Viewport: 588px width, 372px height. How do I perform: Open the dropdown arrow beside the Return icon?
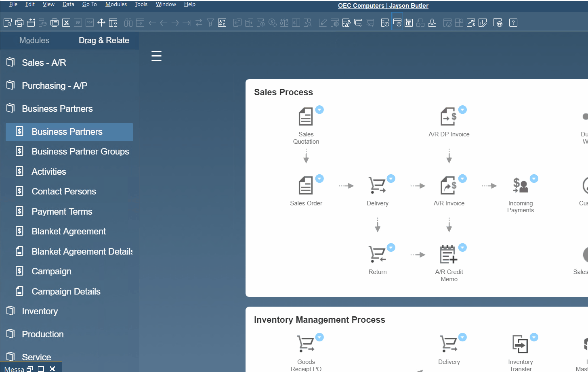coord(391,247)
